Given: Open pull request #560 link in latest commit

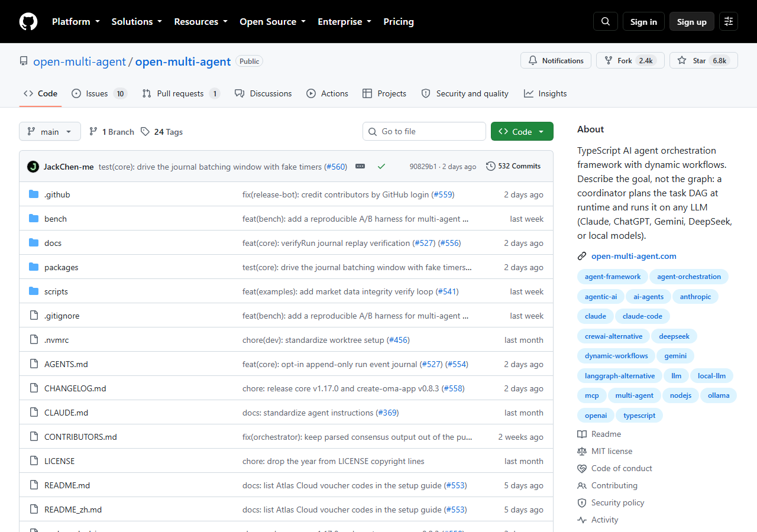Looking at the screenshot, I should tap(336, 167).
